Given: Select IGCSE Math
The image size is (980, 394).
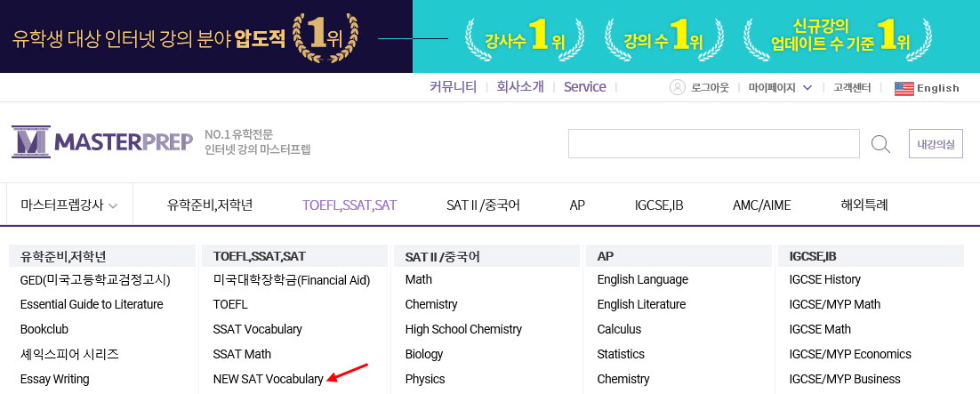Looking at the screenshot, I should pos(820,329).
